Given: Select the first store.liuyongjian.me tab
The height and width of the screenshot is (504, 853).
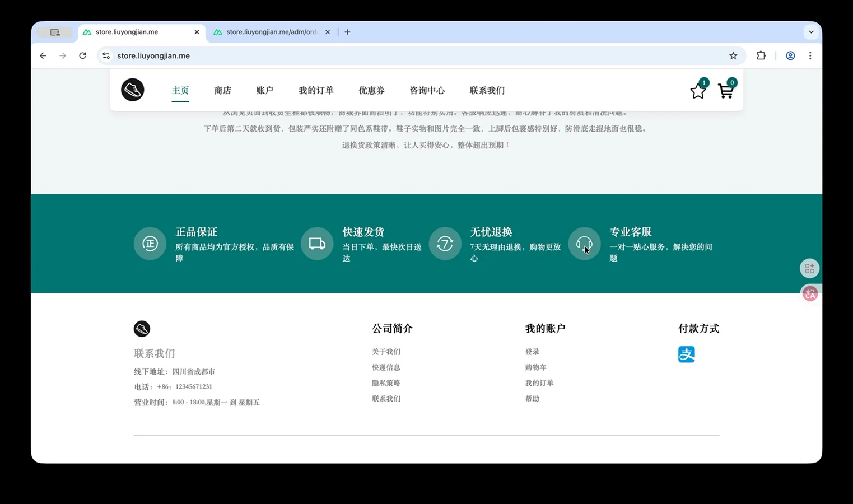Looking at the screenshot, I should click(142, 32).
